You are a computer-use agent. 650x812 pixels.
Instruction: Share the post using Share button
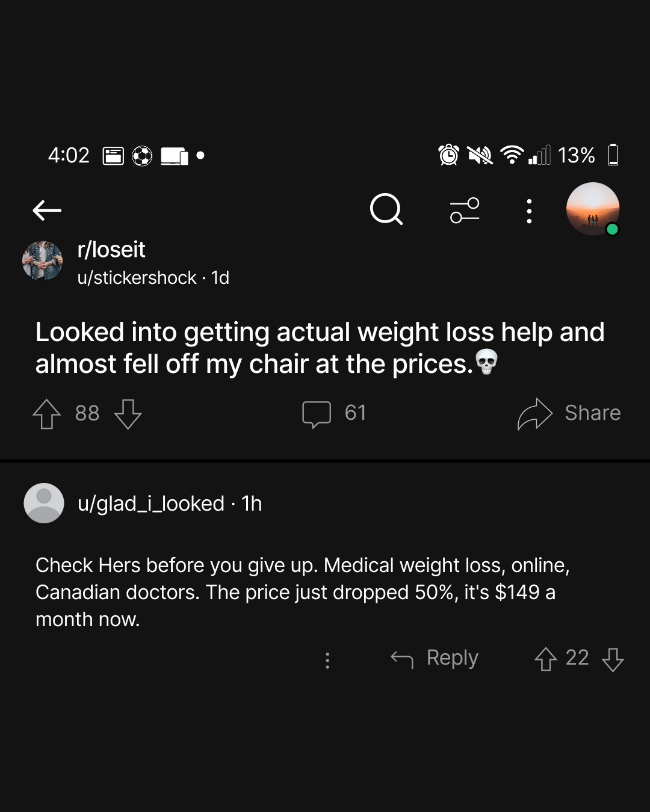click(569, 413)
